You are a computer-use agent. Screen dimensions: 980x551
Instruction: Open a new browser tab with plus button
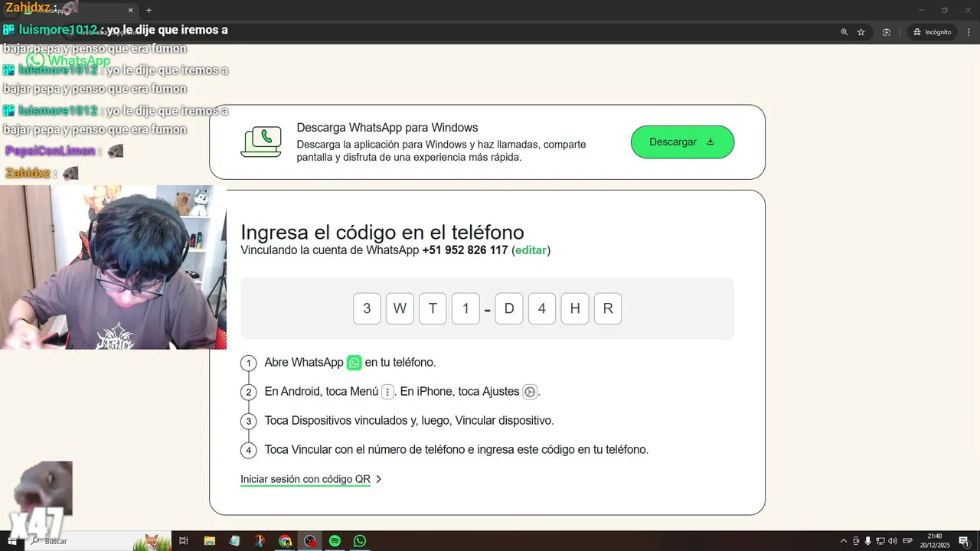(149, 10)
